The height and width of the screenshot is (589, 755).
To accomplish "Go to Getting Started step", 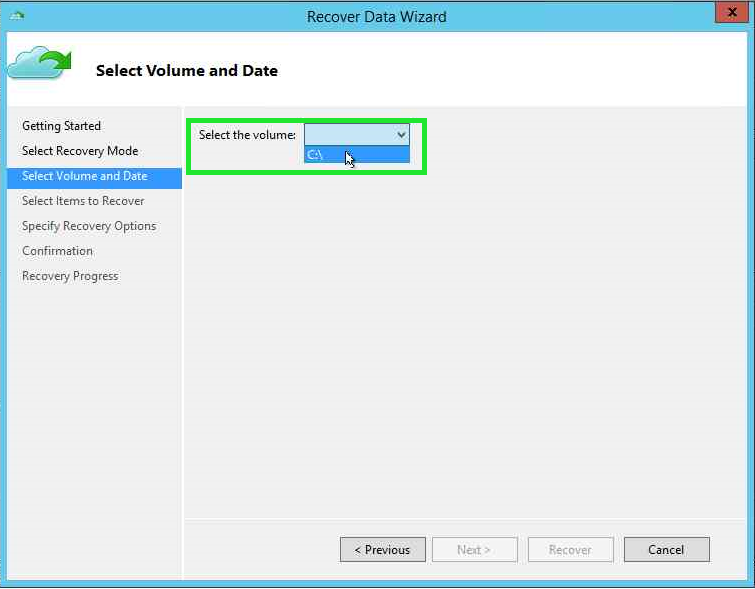I will (62, 126).
